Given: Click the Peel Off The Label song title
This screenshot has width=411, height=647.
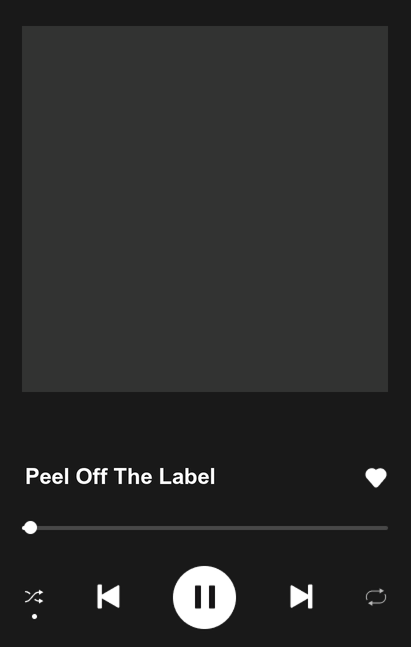Looking at the screenshot, I should coord(120,477).
